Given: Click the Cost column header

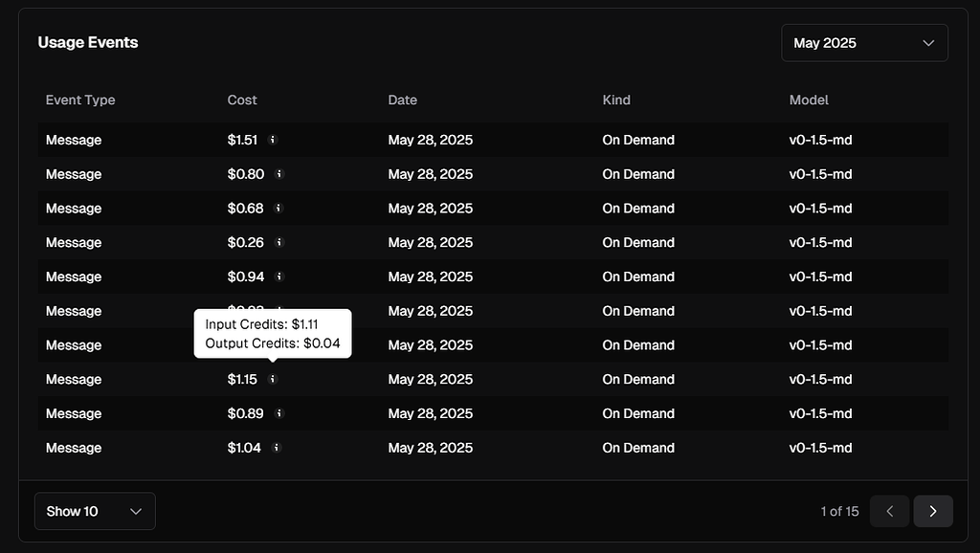Looking at the screenshot, I should [242, 100].
